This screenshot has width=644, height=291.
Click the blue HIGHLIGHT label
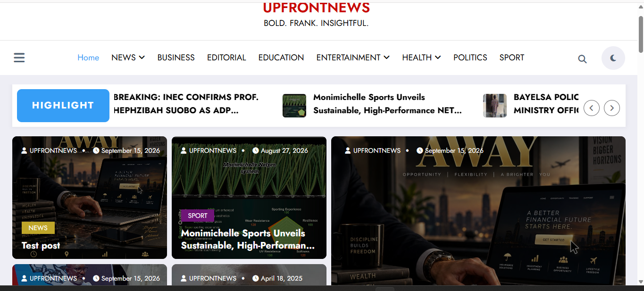point(63,106)
